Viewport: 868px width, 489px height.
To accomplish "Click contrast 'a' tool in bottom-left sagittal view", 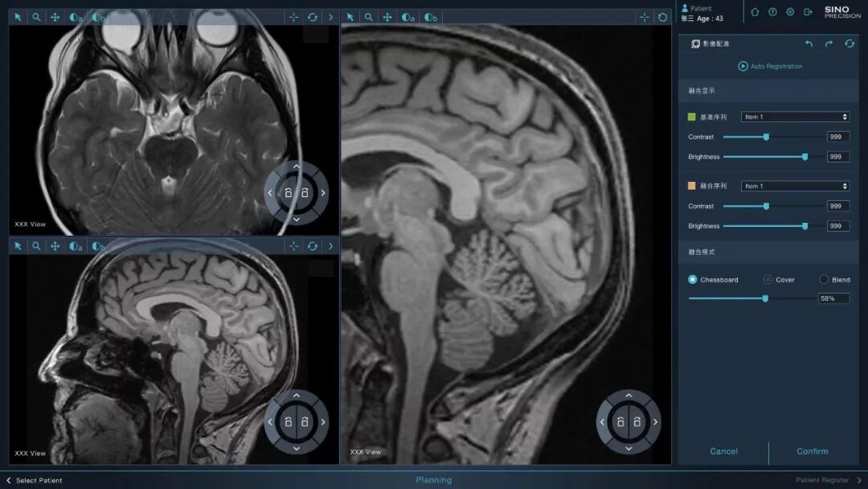I will click(x=76, y=246).
